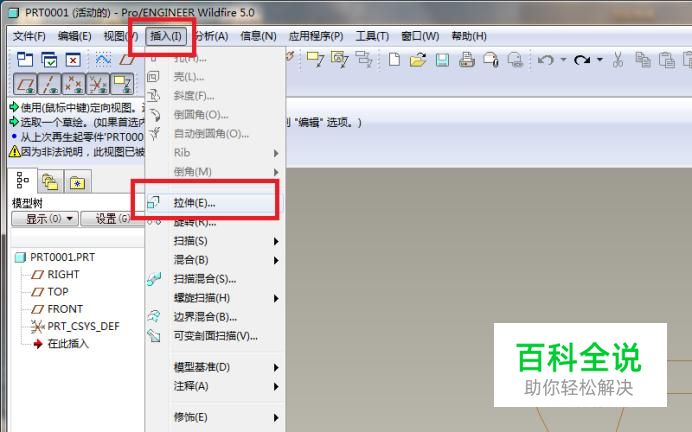Click the paste clipboard icon
This screenshot has height=432, width=692.
[x=666, y=59]
